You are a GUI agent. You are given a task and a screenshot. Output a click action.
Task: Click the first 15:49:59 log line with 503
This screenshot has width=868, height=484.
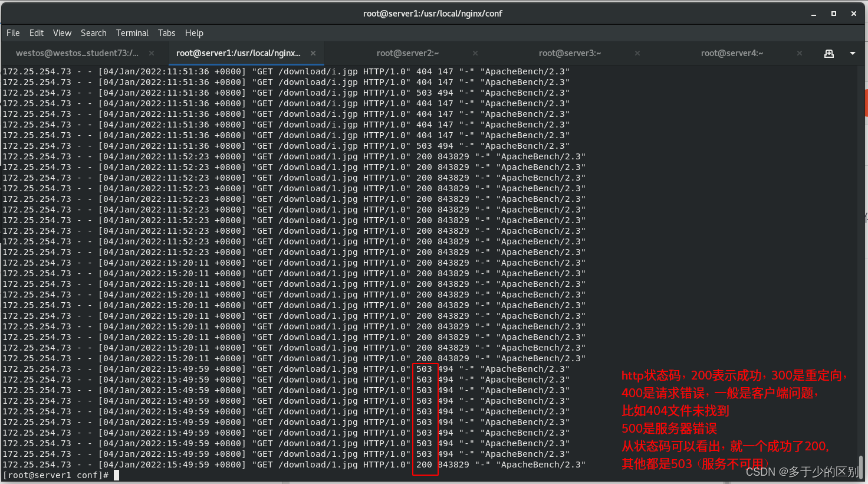pyautogui.click(x=286, y=369)
